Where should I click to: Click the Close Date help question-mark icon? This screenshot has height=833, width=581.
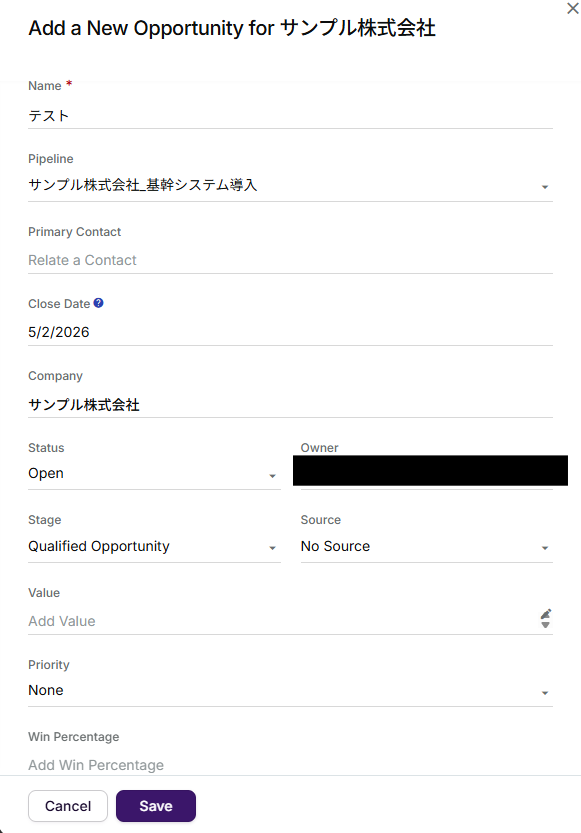point(98,303)
